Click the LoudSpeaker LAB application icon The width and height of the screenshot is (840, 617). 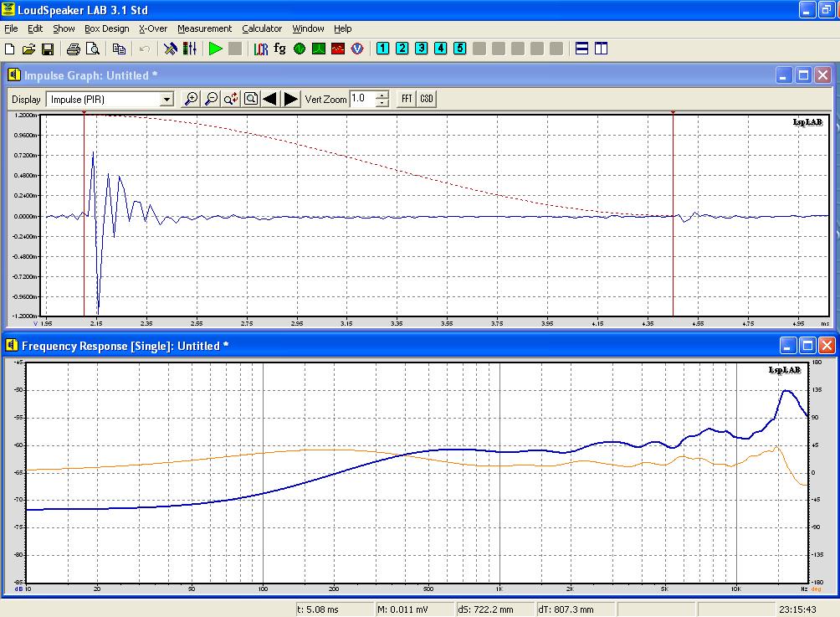tap(8, 9)
